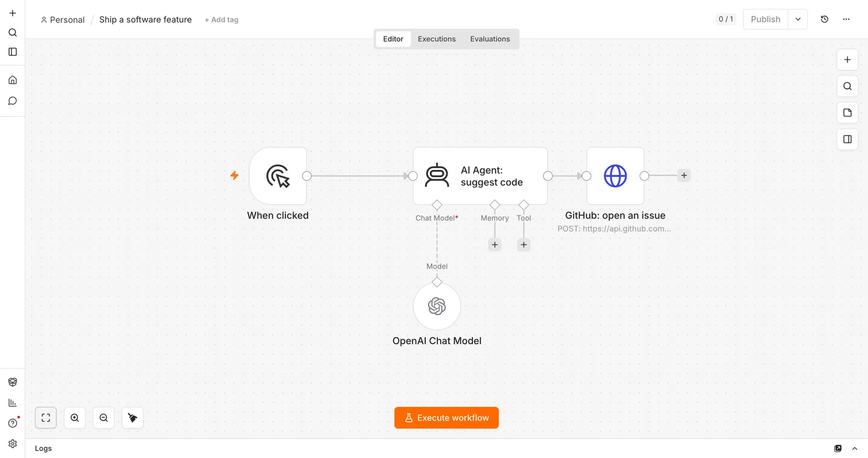868x458 pixels.
Task: Click the plus icon in the left sidebar
Action: coord(12,13)
